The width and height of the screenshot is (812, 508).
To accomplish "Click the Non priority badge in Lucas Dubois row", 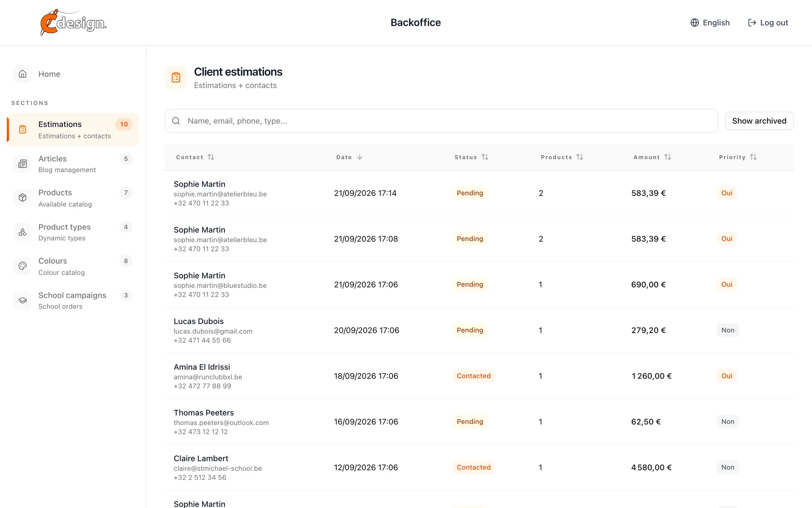I will 728,330.
